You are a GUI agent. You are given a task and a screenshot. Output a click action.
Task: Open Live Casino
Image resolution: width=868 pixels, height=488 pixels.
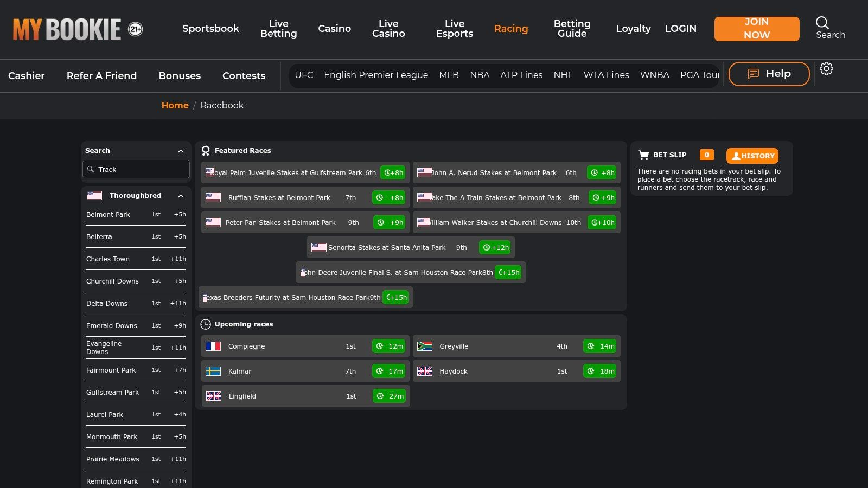(x=388, y=29)
